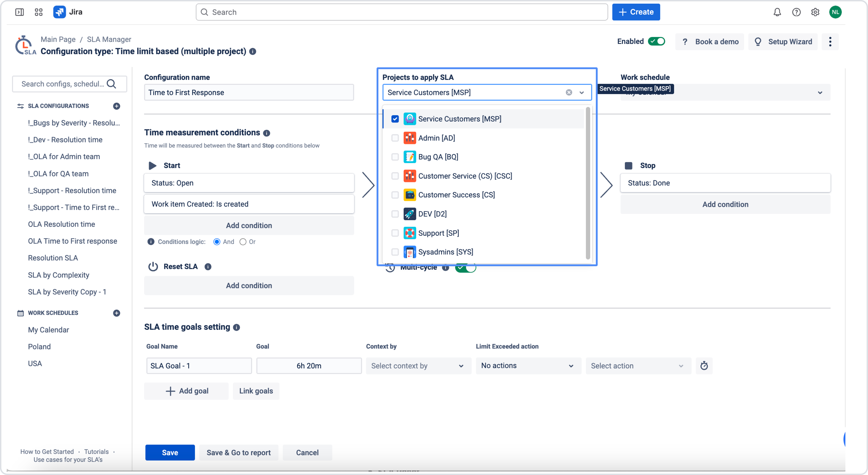Clear the selected project with the X icon
Image resolution: width=868 pixels, height=475 pixels.
pyautogui.click(x=569, y=92)
